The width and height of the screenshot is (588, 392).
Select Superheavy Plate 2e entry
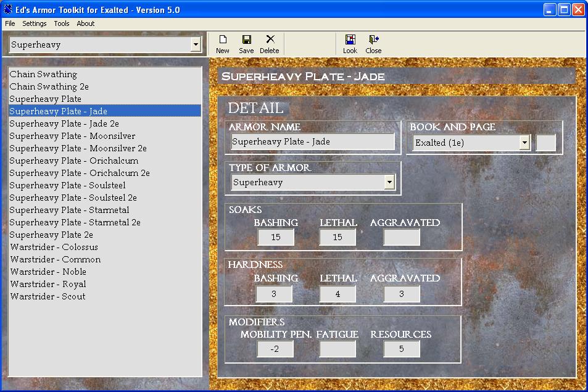click(x=105, y=235)
